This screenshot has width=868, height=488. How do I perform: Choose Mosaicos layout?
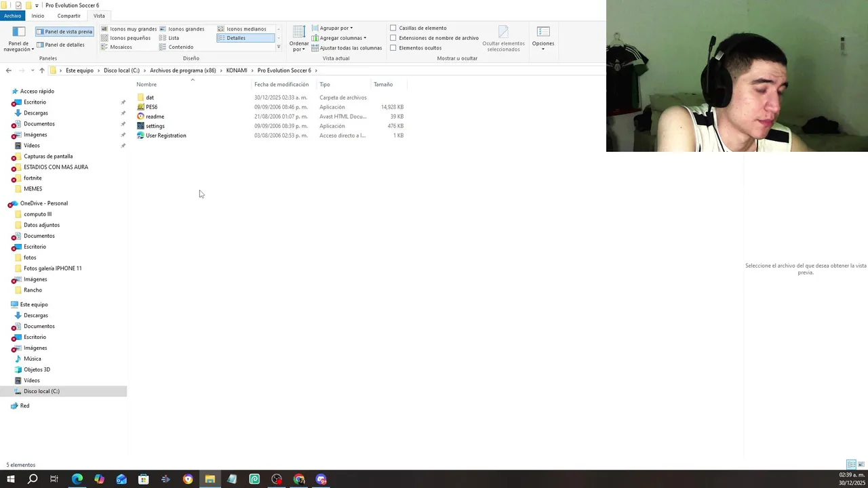coord(117,47)
